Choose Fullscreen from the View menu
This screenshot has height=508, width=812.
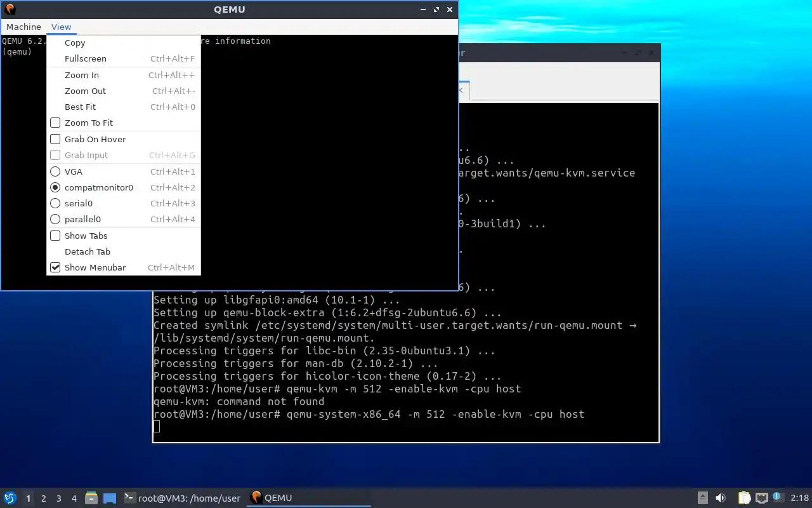tap(124, 58)
